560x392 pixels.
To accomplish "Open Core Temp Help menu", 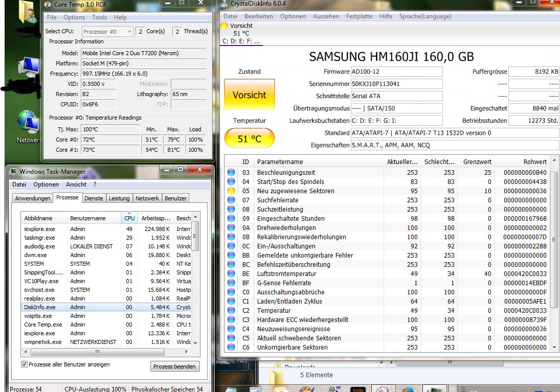I will coord(120,17).
